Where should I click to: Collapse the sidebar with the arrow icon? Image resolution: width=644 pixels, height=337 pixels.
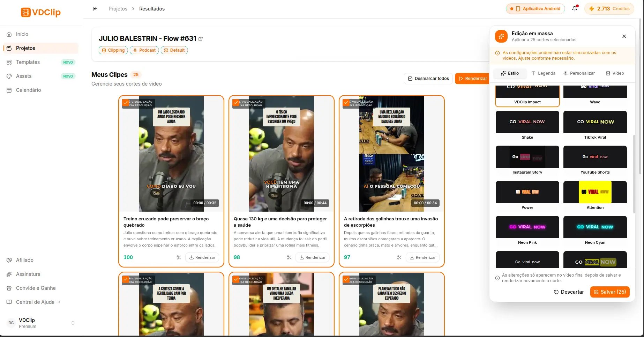[x=95, y=9]
